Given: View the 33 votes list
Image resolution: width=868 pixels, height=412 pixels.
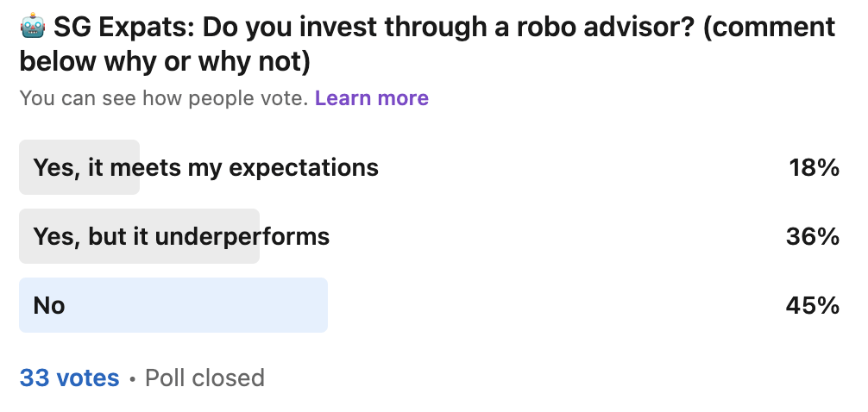Looking at the screenshot, I should (x=69, y=378).
